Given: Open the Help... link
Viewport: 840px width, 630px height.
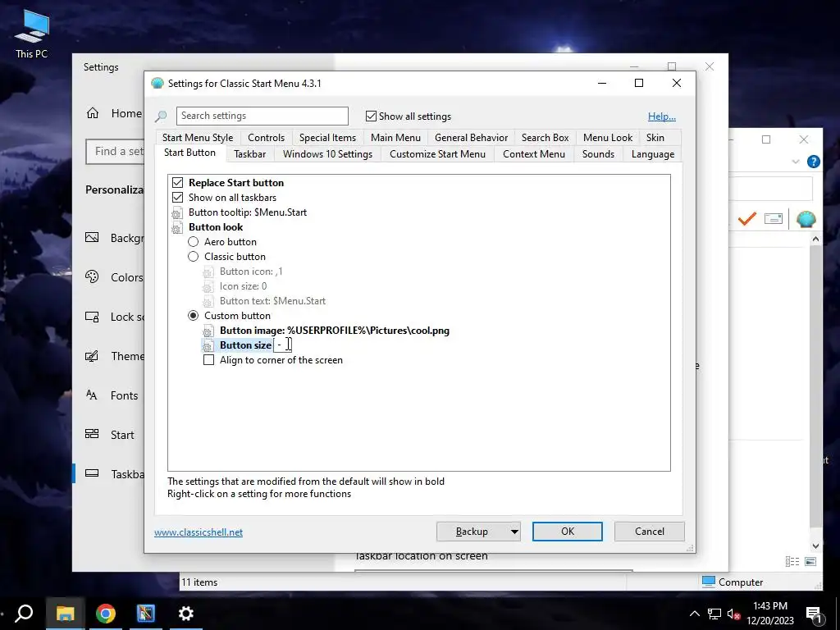Looking at the screenshot, I should (662, 116).
